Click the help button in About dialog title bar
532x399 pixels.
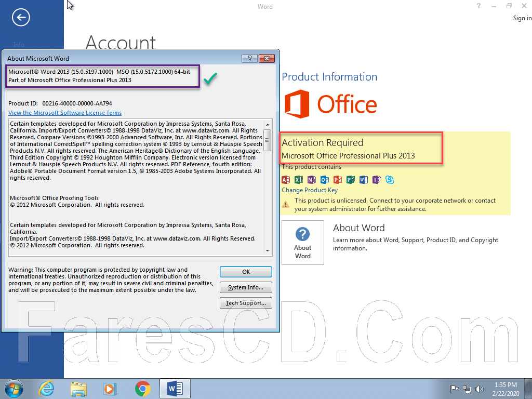[x=250, y=58]
